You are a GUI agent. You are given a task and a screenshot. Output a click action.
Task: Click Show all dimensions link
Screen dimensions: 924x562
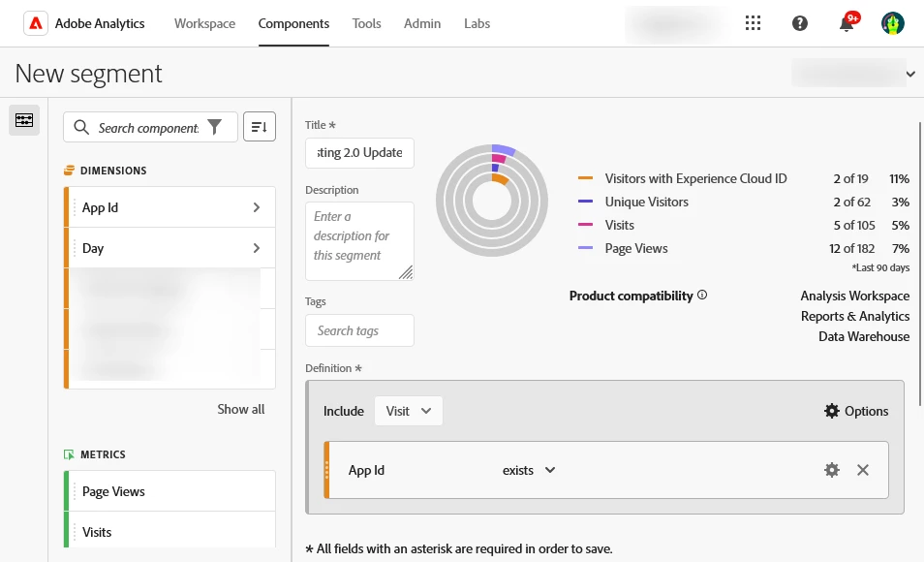[240, 409]
